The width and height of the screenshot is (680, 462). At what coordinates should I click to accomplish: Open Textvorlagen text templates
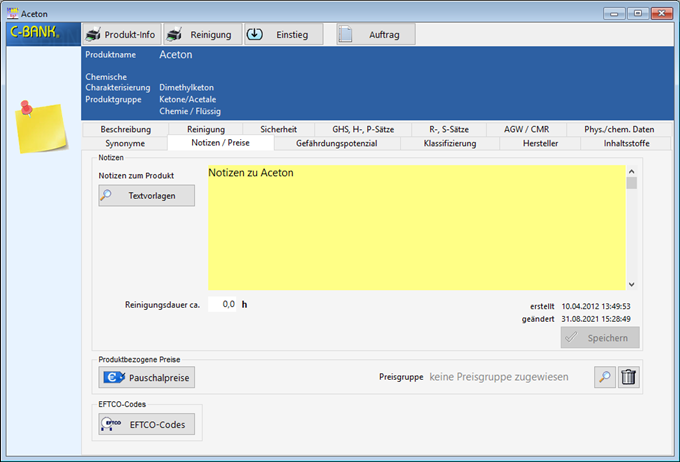click(x=146, y=196)
